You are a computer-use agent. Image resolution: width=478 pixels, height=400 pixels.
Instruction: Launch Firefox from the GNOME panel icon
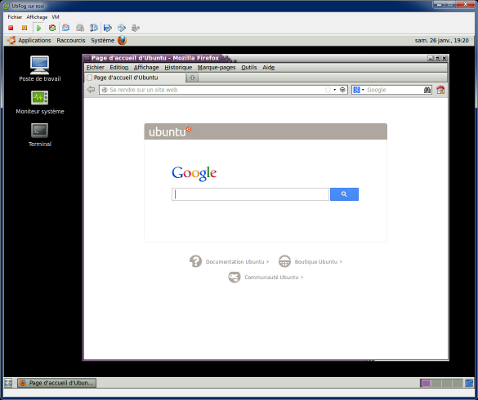point(122,40)
